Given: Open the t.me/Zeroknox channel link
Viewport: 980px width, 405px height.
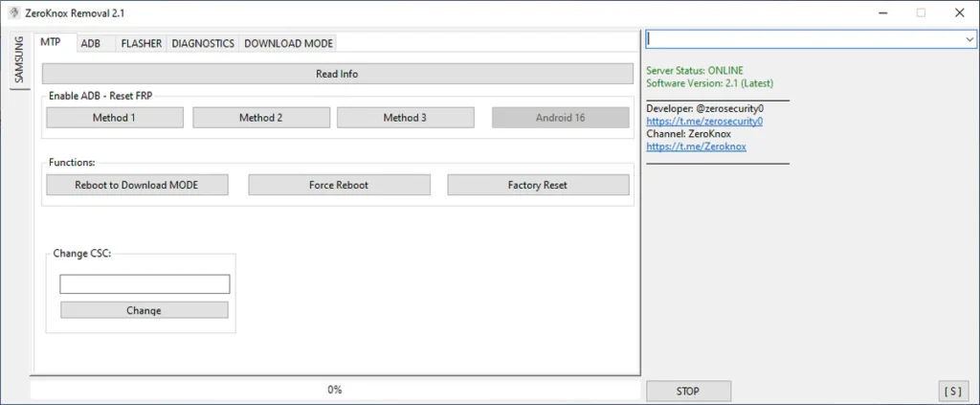Looking at the screenshot, I should click(x=696, y=146).
